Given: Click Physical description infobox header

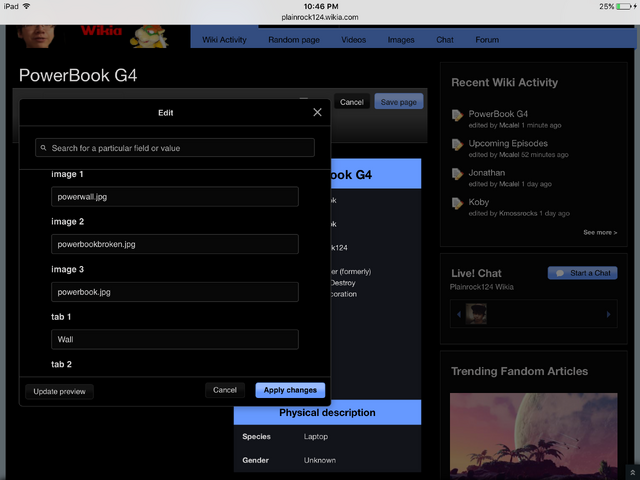Looking at the screenshot, I should [x=327, y=413].
